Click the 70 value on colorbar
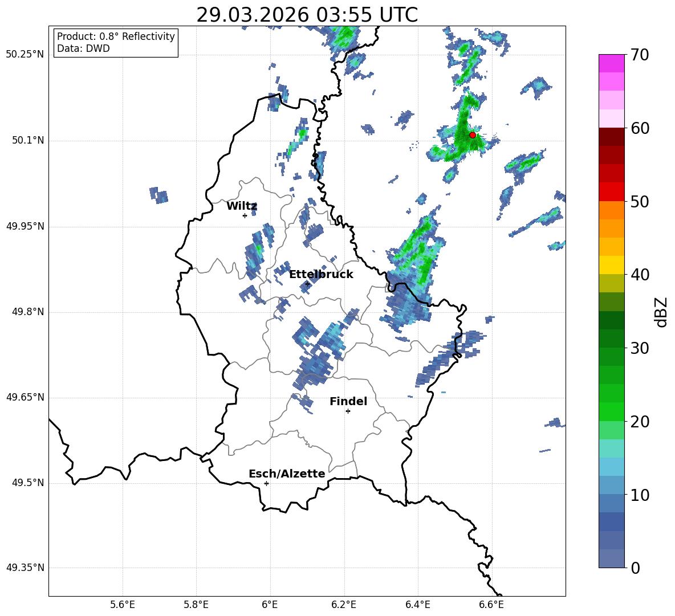 (640, 55)
